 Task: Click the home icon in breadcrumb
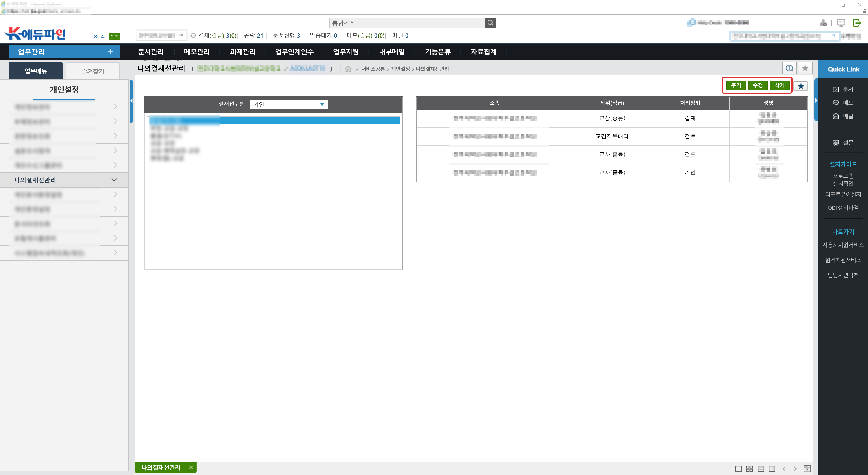[348, 69]
